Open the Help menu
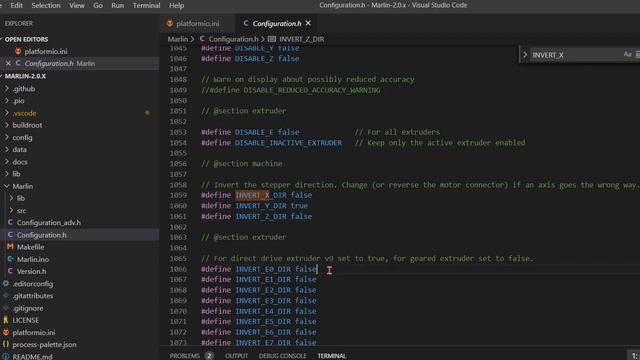The height and width of the screenshot is (360, 640). tap(176, 5)
